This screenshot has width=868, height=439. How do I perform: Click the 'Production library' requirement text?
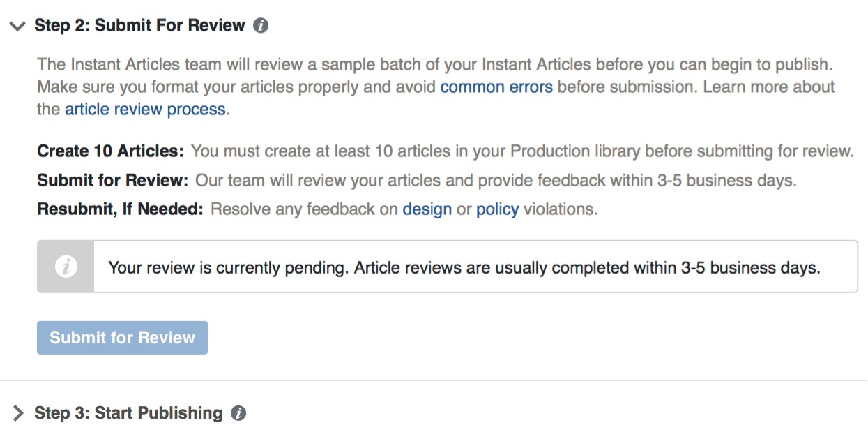point(574,151)
